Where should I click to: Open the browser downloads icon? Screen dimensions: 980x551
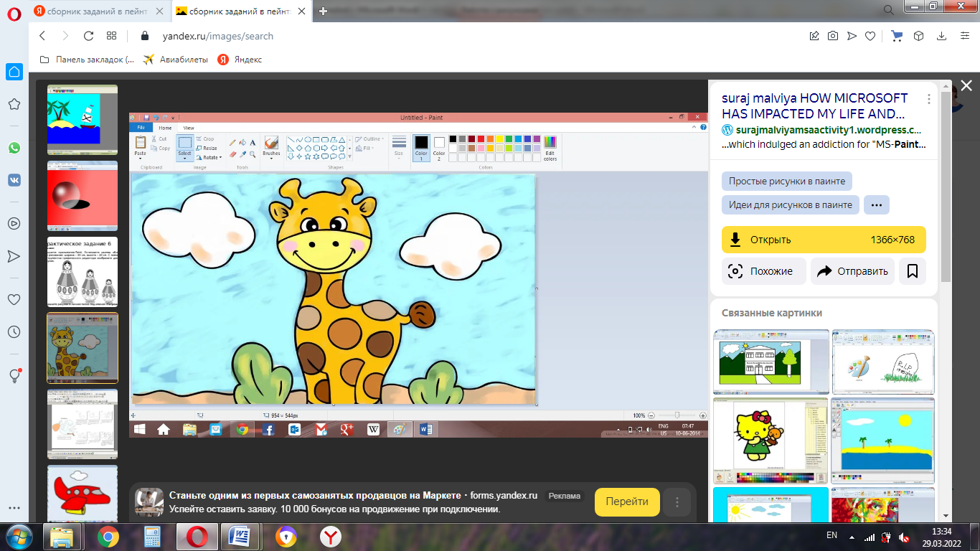click(941, 36)
